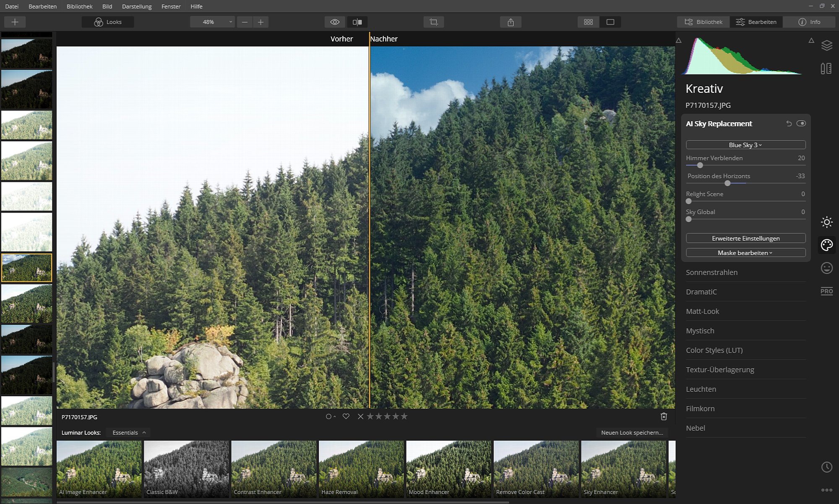Open the history clock icon
This screenshot has height=504, width=839.
point(826,467)
